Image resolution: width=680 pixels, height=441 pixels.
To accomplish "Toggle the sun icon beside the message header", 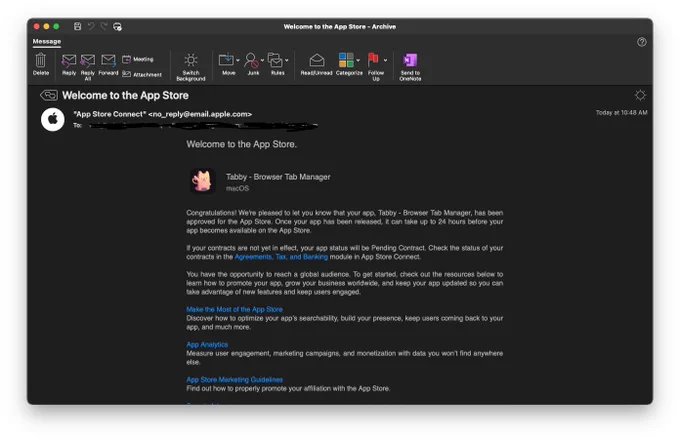I will click(640, 95).
